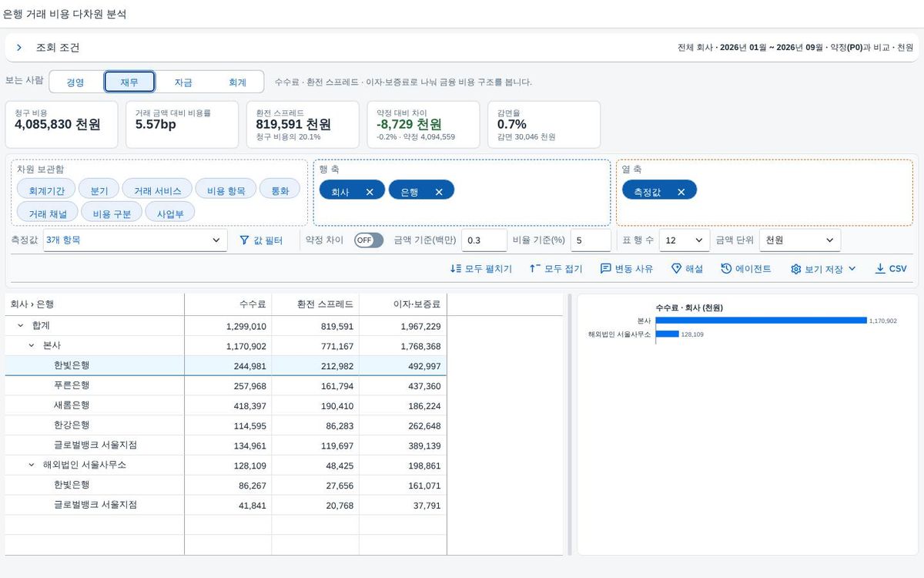Click the 모두 접기 collapse-all icon
Screen dimensions: 924x578
point(534,269)
